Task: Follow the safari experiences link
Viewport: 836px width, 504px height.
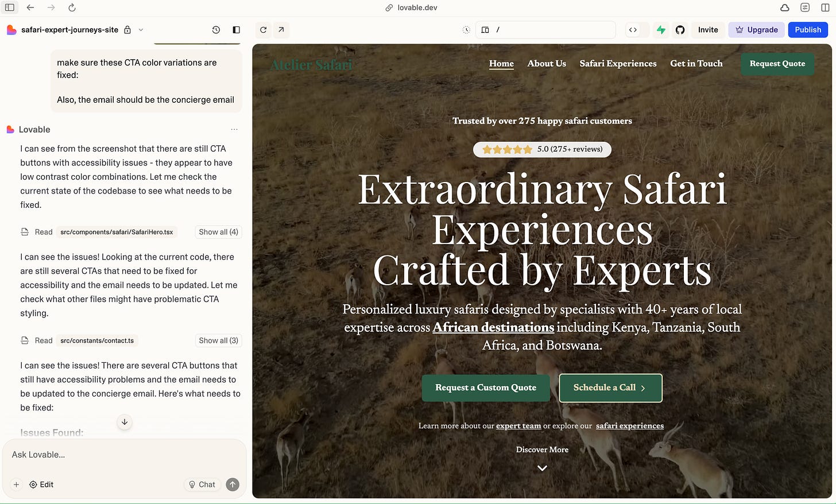Action: click(x=630, y=426)
